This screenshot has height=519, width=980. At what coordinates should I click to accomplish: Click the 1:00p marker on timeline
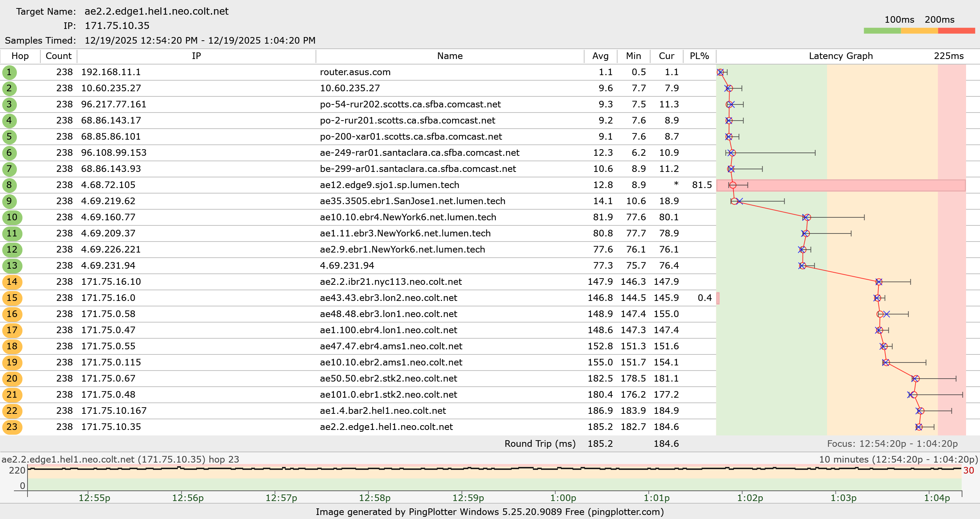[x=563, y=498]
